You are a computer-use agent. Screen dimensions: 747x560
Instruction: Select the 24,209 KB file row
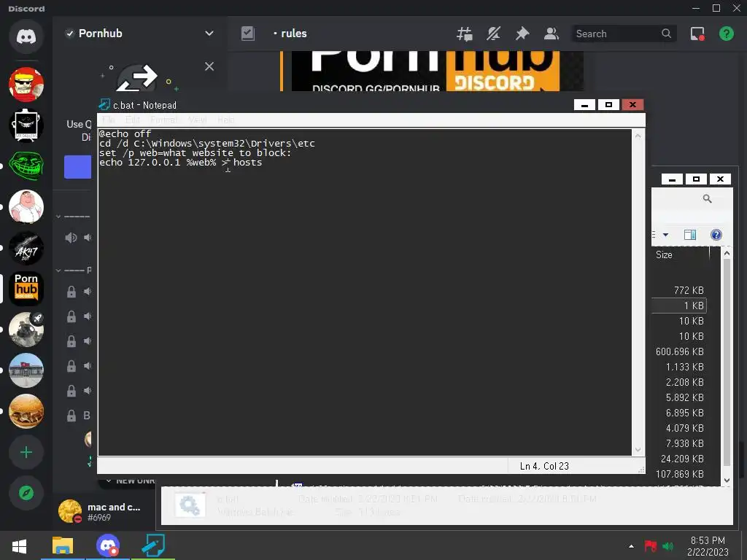pyautogui.click(x=679, y=459)
